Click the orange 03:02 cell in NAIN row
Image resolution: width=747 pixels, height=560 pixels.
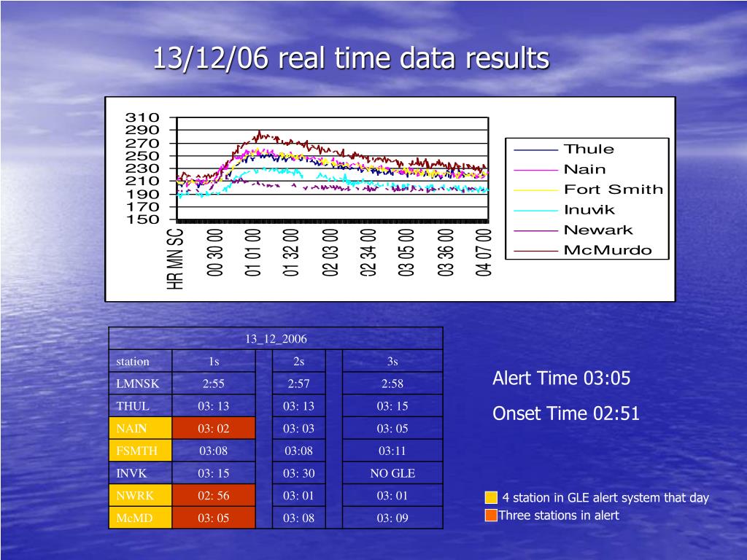tap(214, 428)
